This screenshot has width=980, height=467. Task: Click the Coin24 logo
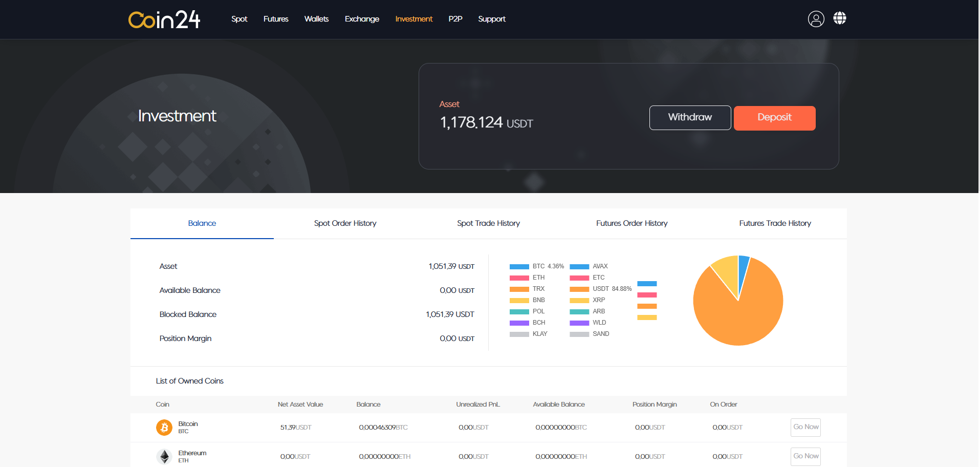click(x=164, y=19)
